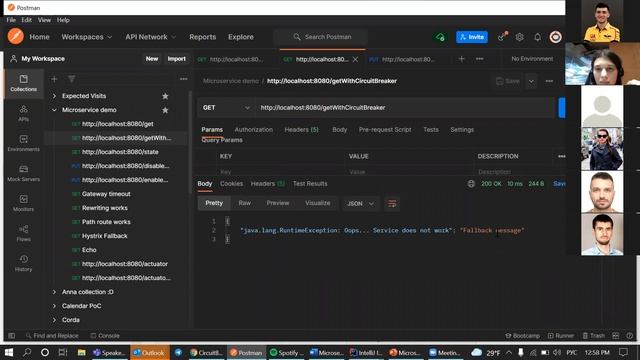Collapse the Microservice demo collection
640x360 pixels.
[x=54, y=110]
